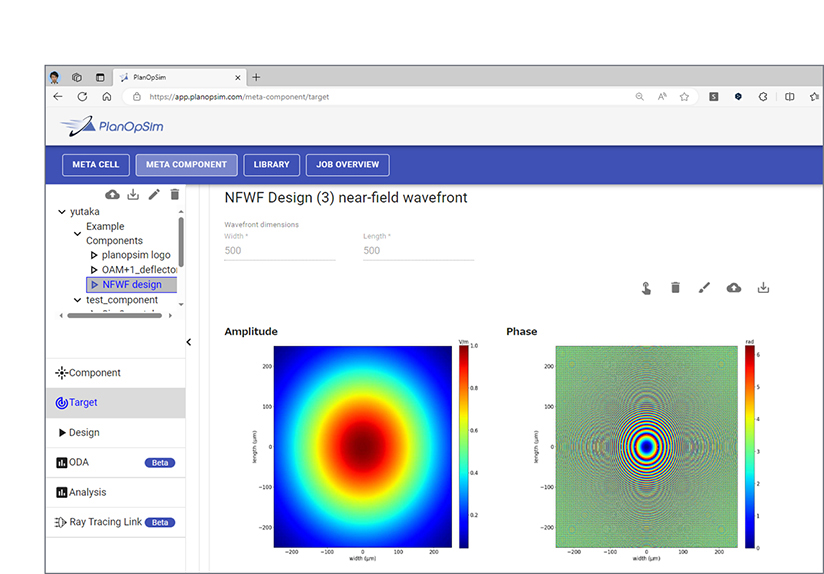The width and height of the screenshot is (824, 574).
Task: Collapse the Example Components folder
Action: pos(77,233)
